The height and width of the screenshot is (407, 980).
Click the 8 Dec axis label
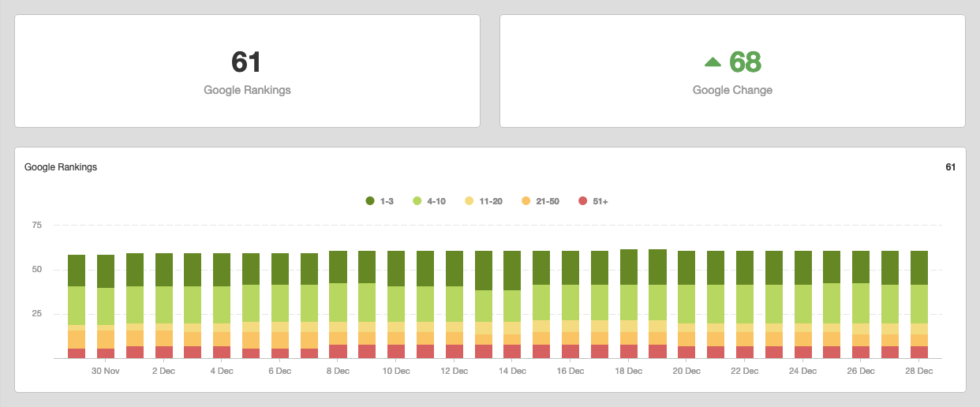tap(339, 371)
